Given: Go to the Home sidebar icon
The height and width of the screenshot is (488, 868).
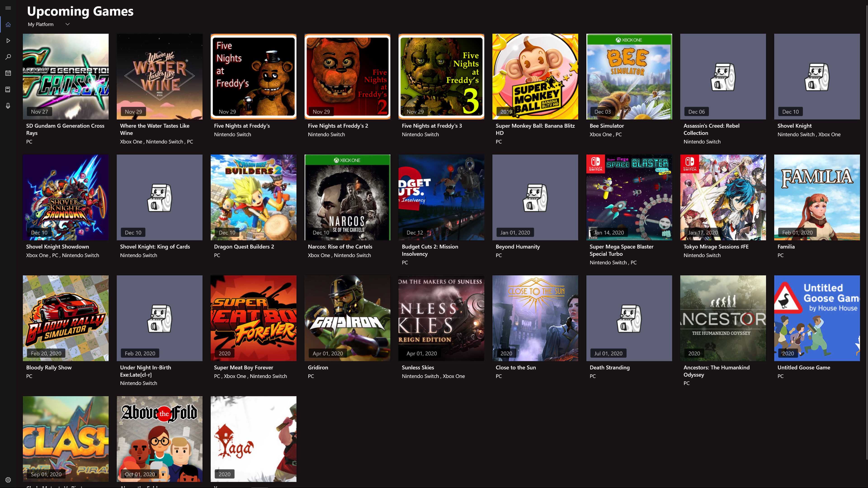Looking at the screenshot, I should [8, 25].
